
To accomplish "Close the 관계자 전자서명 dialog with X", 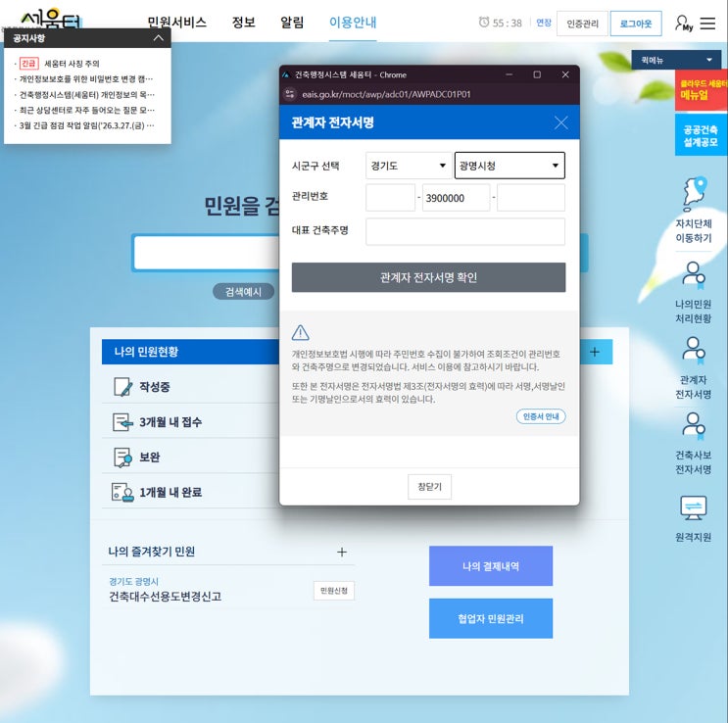I will click(x=560, y=123).
